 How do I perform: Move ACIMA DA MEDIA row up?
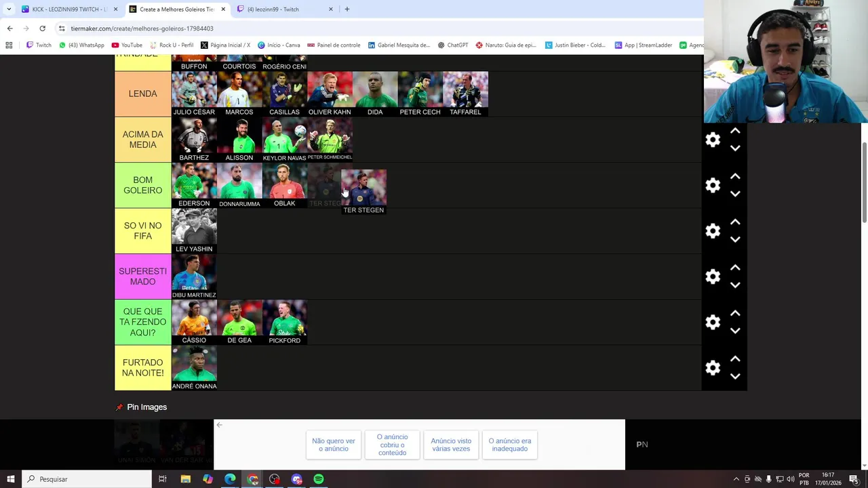pos(735,131)
